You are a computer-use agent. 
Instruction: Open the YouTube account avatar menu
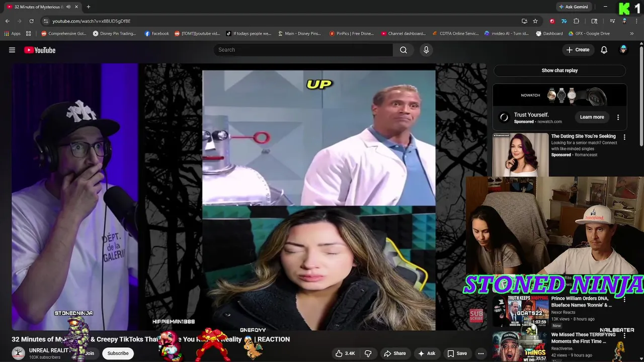[x=623, y=49]
